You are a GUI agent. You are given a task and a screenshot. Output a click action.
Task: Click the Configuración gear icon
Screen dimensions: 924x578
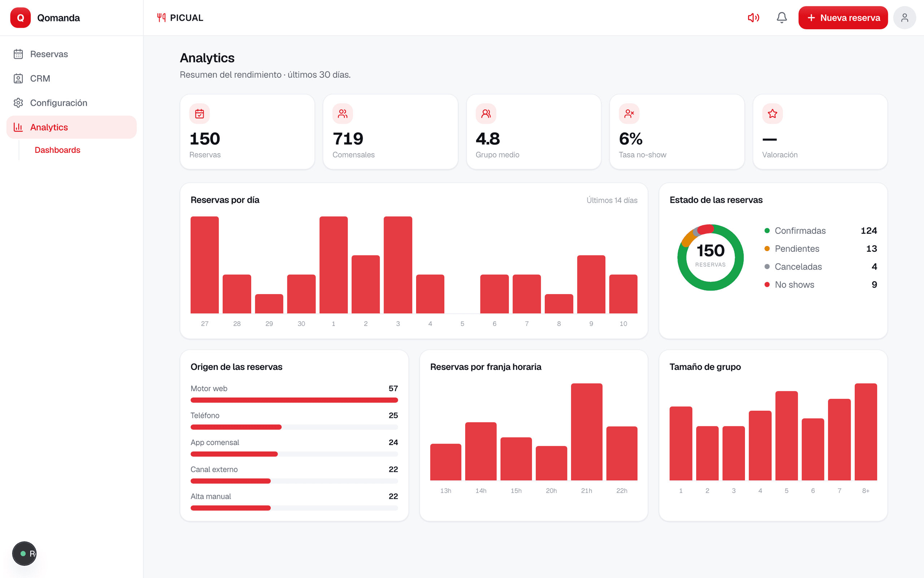click(18, 103)
